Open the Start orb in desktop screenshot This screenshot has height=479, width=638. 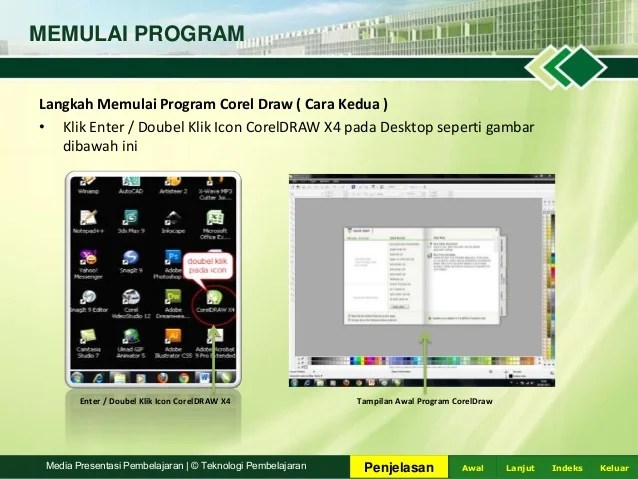coord(77,378)
